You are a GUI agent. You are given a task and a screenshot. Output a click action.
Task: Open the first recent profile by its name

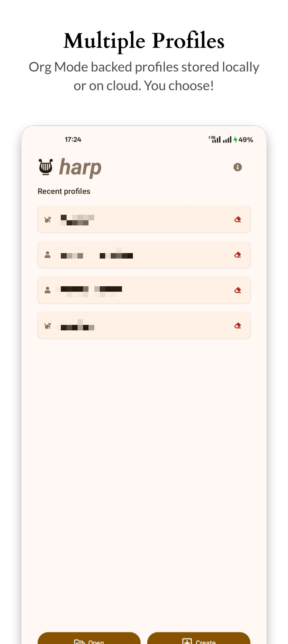click(x=77, y=220)
